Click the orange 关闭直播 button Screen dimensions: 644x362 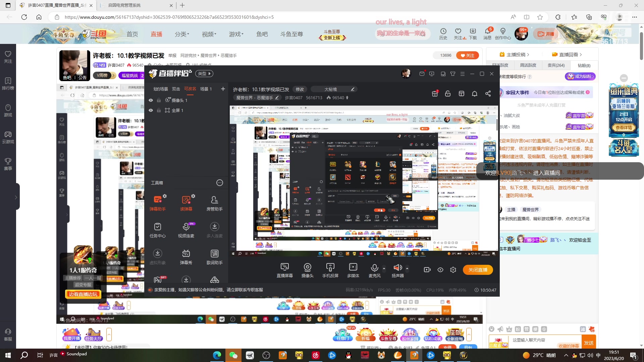[x=478, y=270]
